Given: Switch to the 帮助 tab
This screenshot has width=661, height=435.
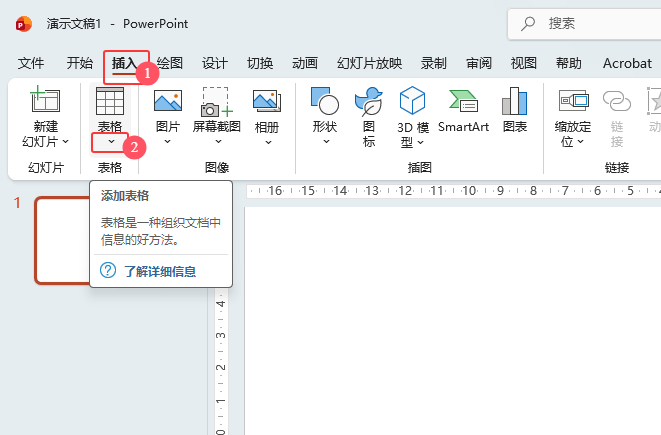Looking at the screenshot, I should pyautogui.click(x=569, y=63).
